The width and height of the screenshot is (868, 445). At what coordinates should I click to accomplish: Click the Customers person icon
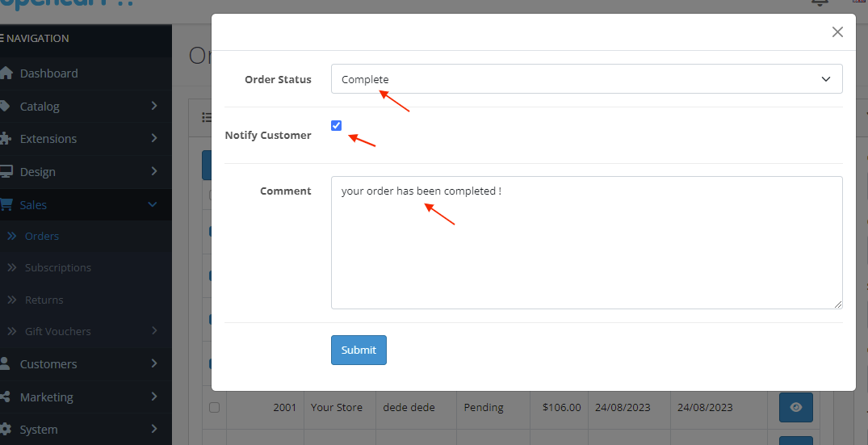6,364
